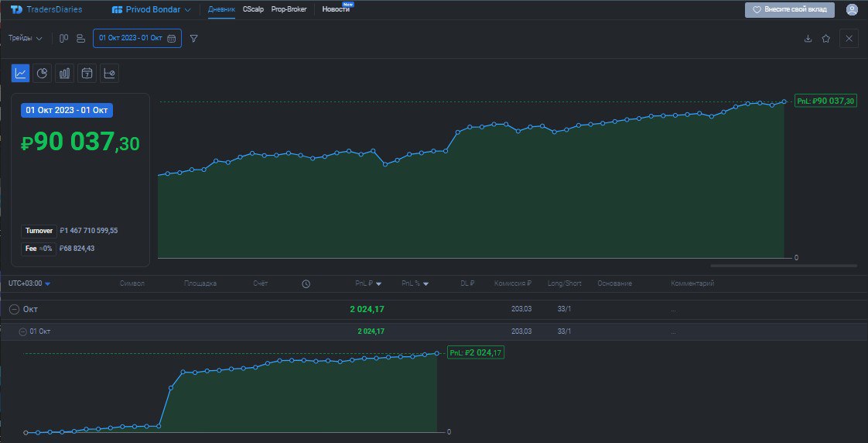Select the calendar view icon
Image resolution: width=868 pixels, height=443 pixels.
click(x=87, y=73)
